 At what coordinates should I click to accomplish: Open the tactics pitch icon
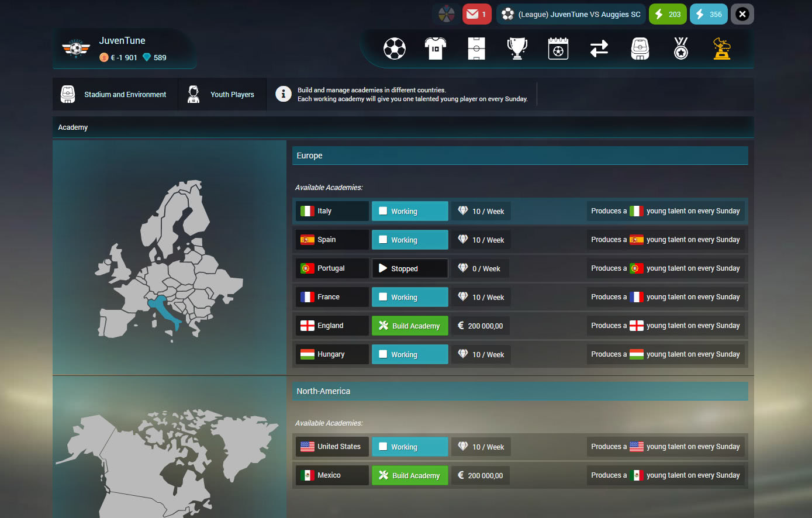[476, 49]
